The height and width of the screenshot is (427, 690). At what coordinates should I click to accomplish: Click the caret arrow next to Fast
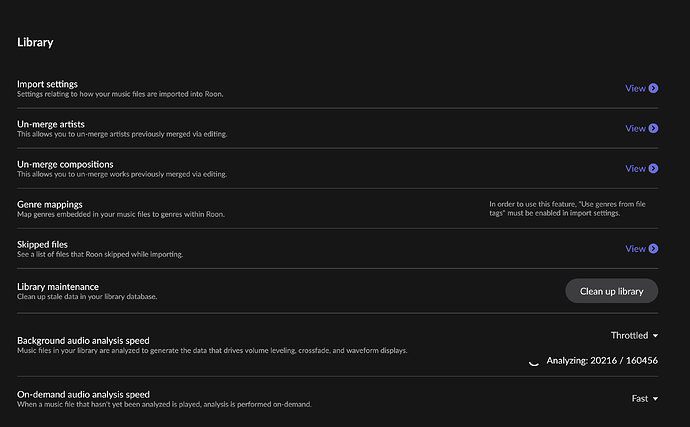coord(654,398)
